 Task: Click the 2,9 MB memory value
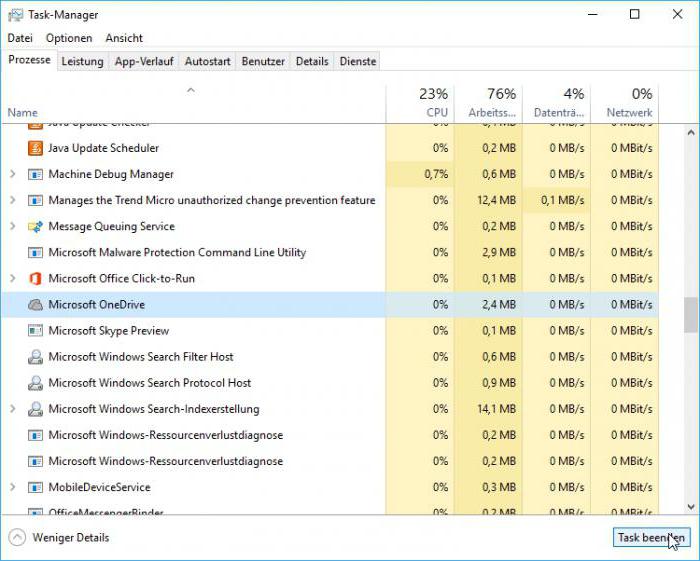click(x=499, y=252)
